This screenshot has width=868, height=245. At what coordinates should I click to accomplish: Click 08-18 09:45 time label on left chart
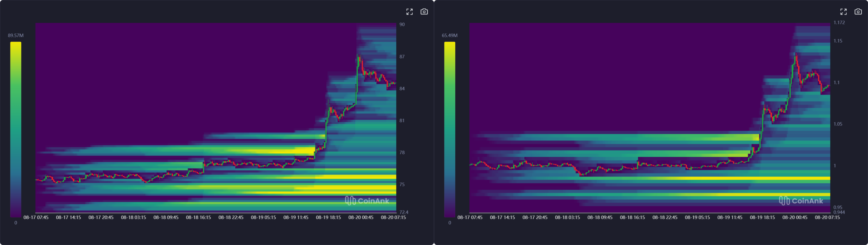point(166,217)
